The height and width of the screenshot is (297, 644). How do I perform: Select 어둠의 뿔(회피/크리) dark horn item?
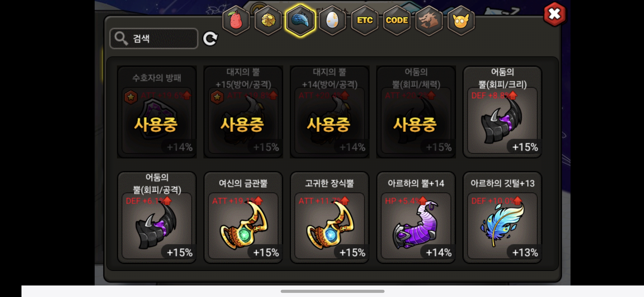502,112
